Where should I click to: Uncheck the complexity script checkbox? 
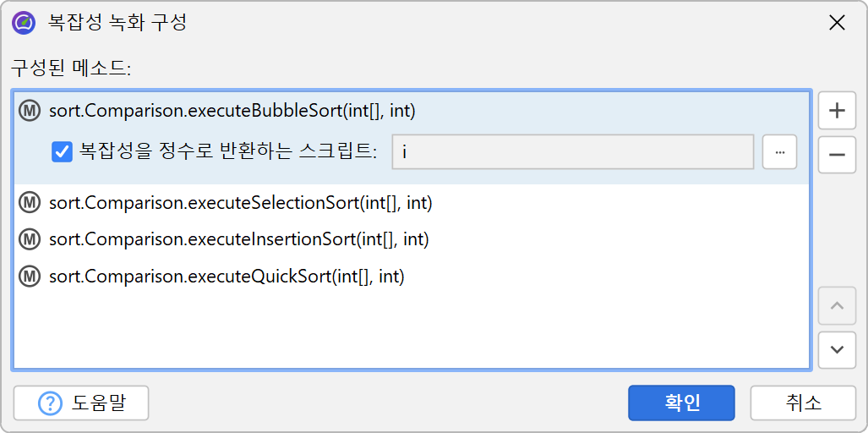pyautogui.click(x=62, y=152)
